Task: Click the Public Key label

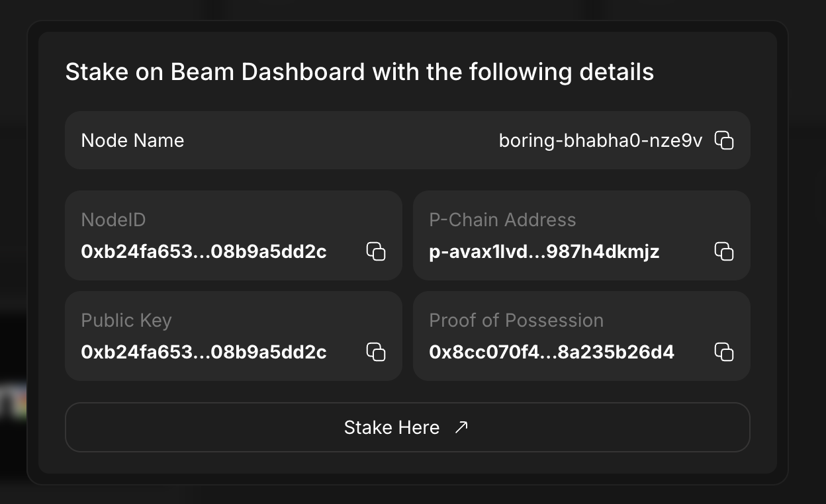Action: coord(126,320)
